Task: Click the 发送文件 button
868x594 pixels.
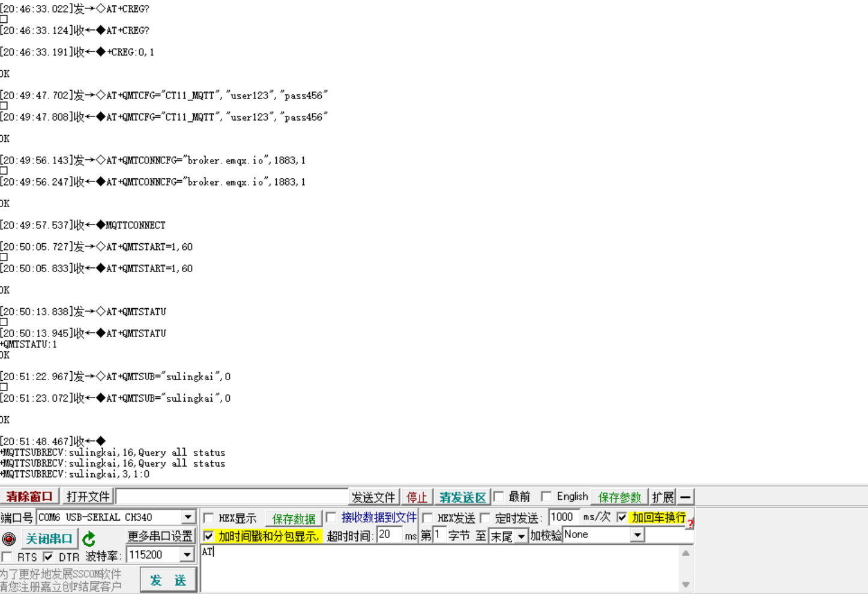Action: click(373, 497)
